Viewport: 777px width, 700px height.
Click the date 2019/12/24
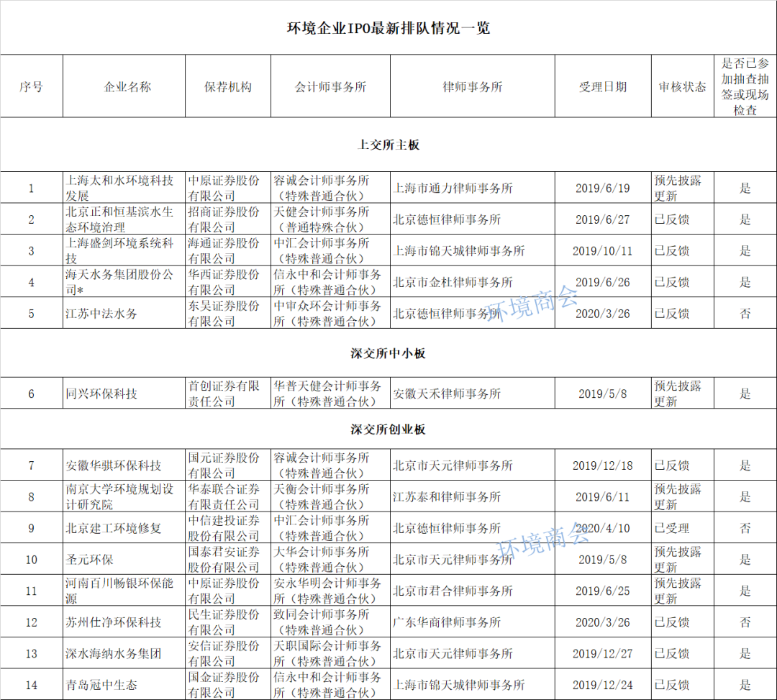603,685
